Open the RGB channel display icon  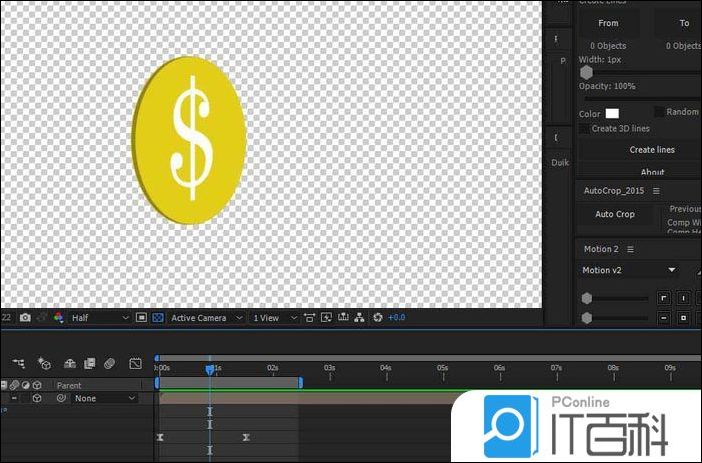(x=58, y=317)
